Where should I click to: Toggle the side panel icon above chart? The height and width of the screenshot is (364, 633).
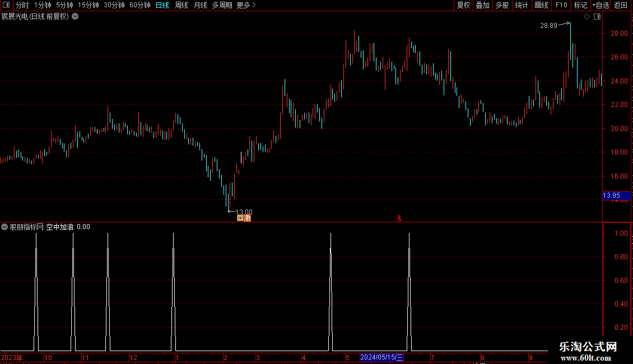(597, 17)
